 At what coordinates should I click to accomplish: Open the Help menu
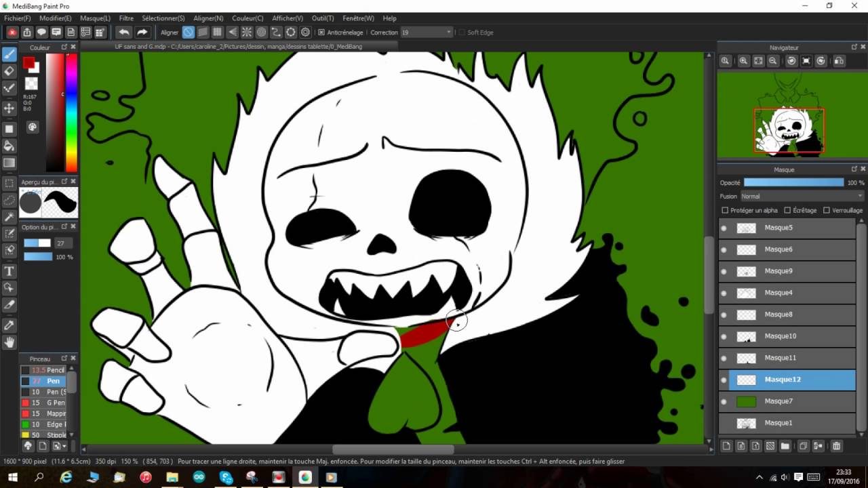(389, 18)
